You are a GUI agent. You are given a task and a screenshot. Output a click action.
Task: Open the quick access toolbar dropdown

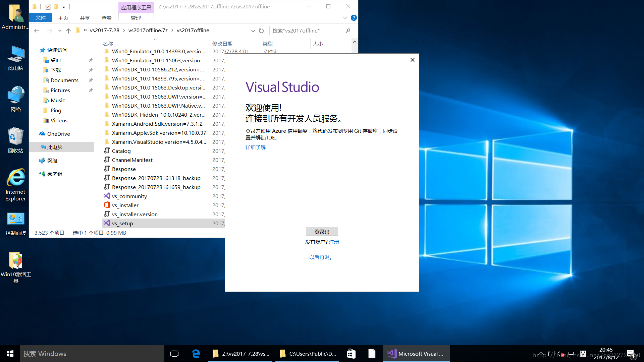64,7
